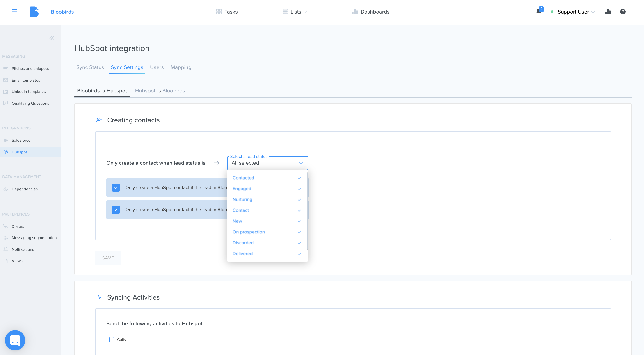Click the Syncing Activities pulse icon
Screen dimensions: 644x355
click(99, 297)
